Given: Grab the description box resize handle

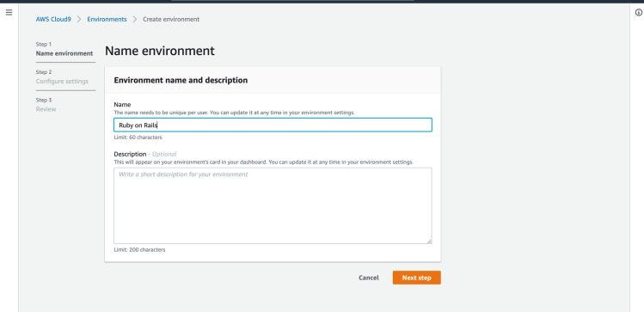Looking at the screenshot, I should point(429,241).
